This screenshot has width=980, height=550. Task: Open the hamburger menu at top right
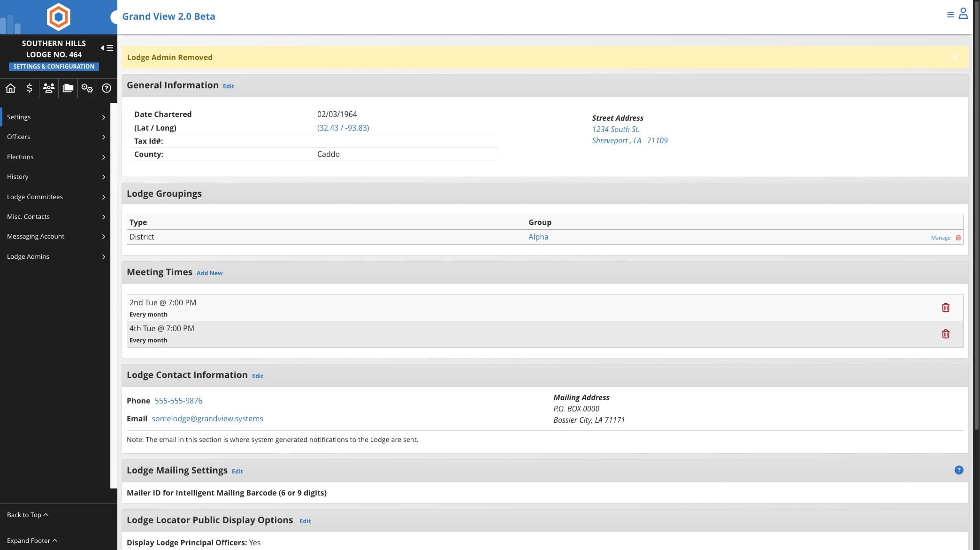coord(950,15)
